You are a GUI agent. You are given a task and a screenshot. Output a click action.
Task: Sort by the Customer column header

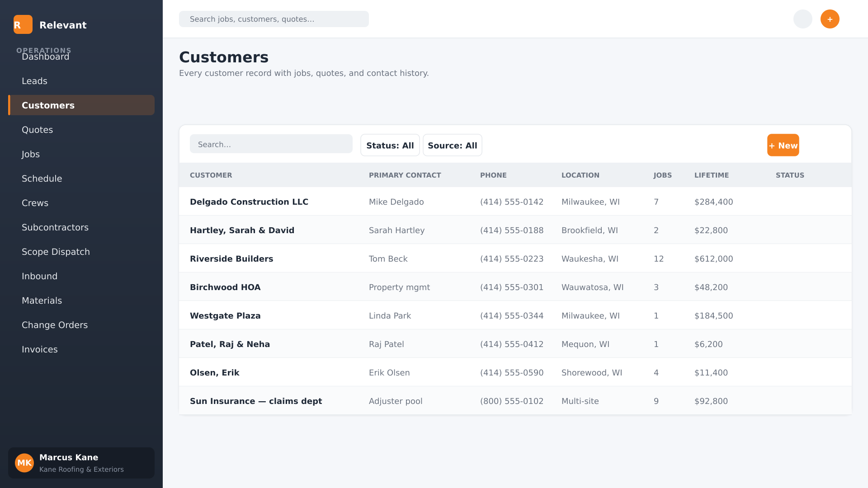(211, 175)
